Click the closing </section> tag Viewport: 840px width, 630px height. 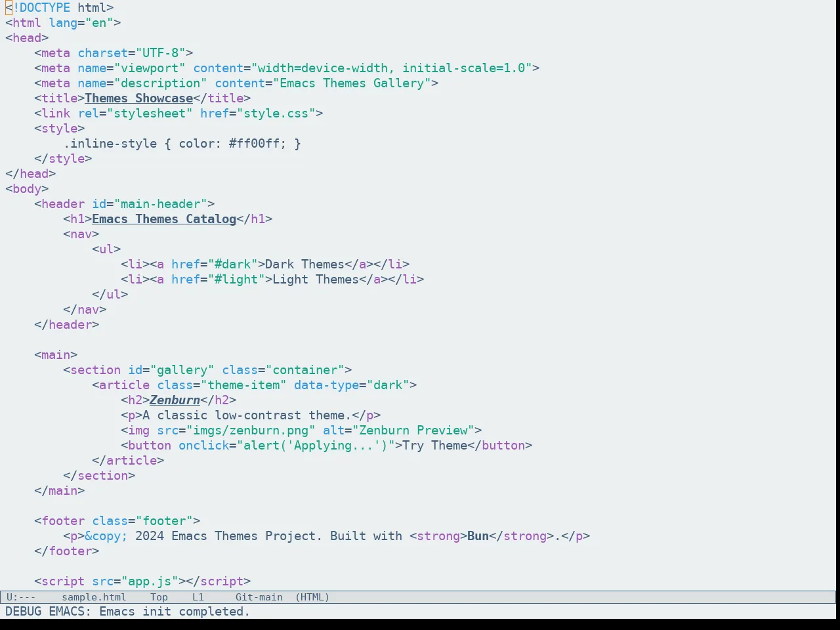pos(99,476)
